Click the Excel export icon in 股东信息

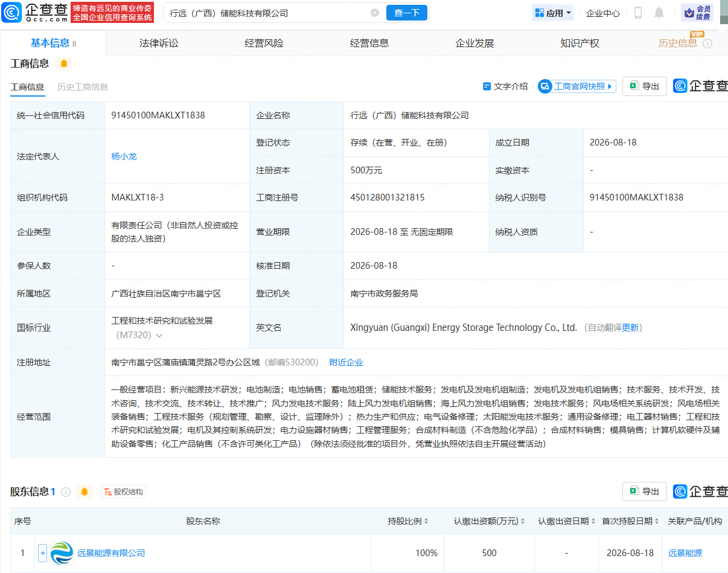click(x=634, y=491)
